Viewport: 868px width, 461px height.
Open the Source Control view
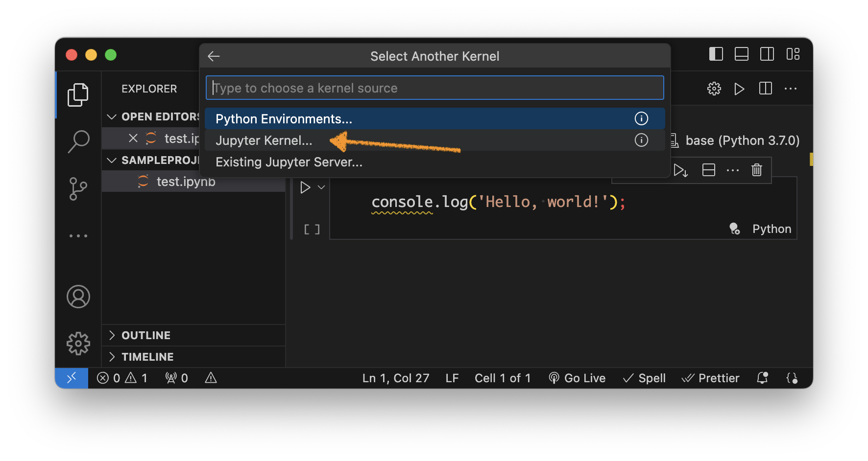point(78,189)
